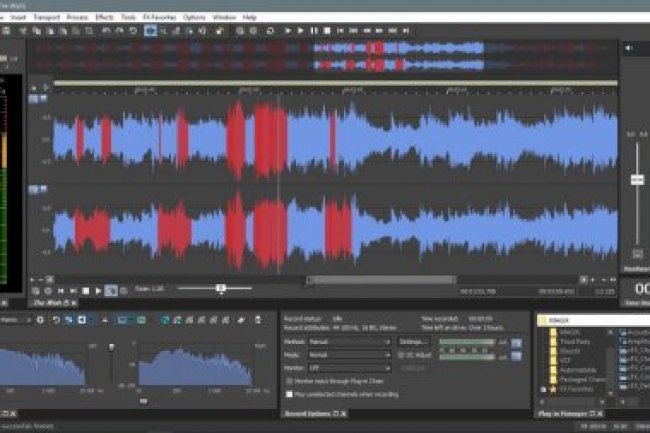Click the Undo icon in toolbar
Viewport: 650px width, 433px height.
107,31
